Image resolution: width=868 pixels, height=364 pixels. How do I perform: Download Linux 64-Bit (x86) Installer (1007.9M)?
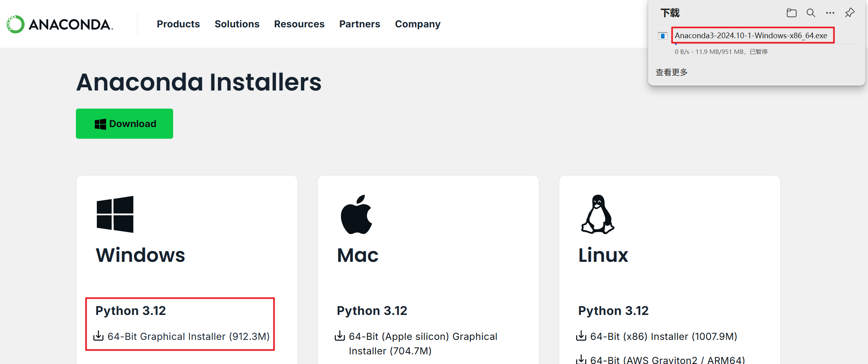(664, 336)
